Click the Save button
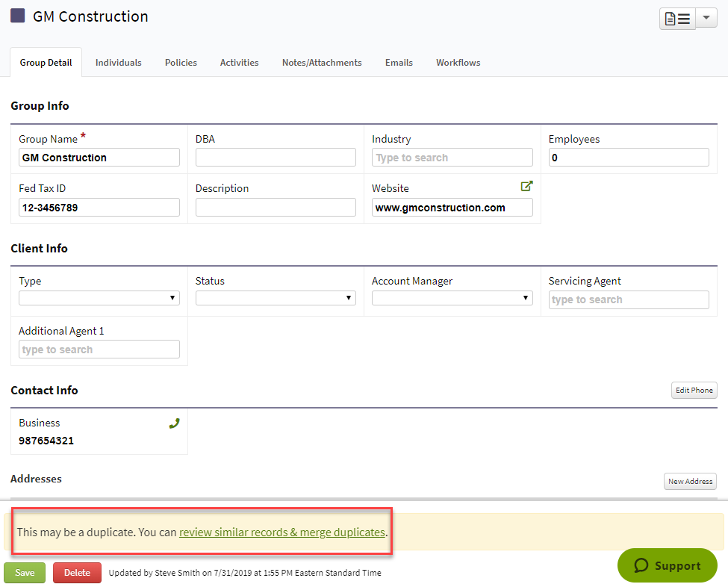The height and width of the screenshot is (587, 728). coord(25,573)
